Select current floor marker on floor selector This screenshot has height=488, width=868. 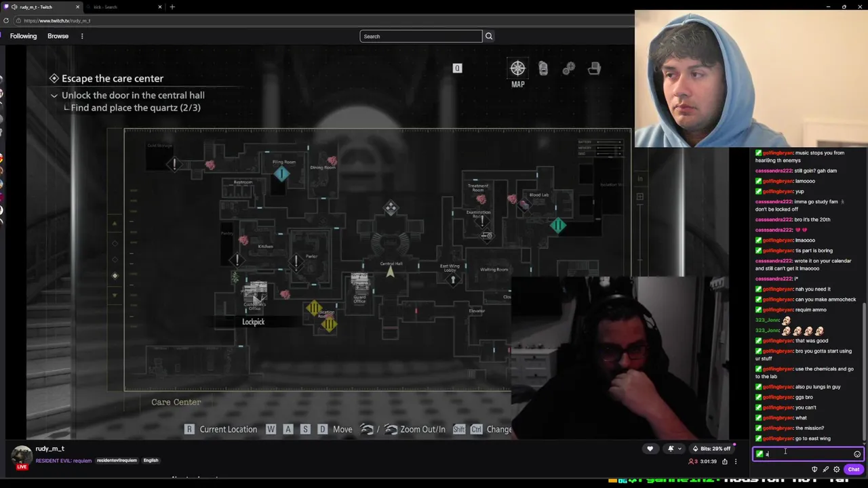pyautogui.click(x=115, y=275)
